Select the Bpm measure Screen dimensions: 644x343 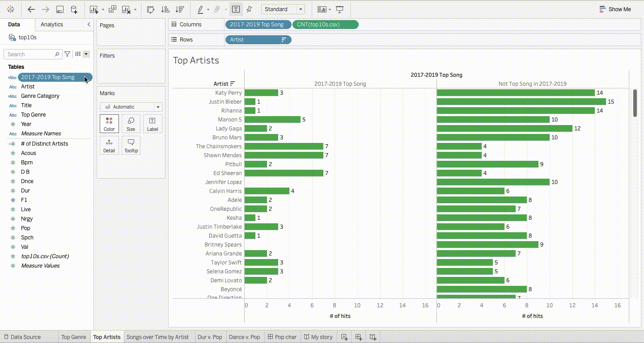click(27, 163)
